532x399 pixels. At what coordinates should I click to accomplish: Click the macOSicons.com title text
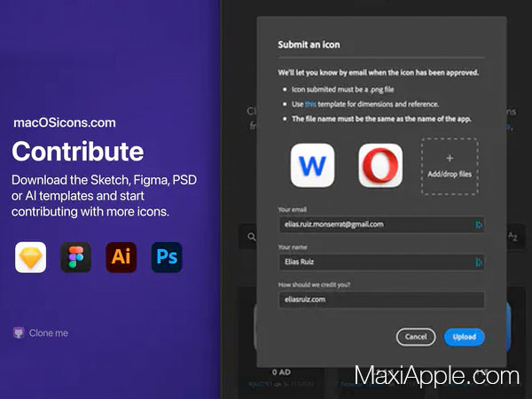click(65, 122)
